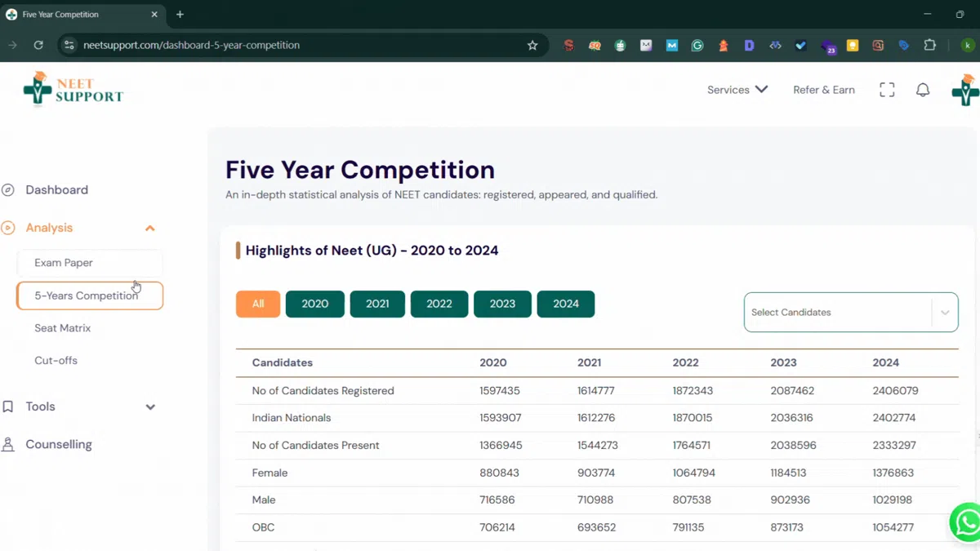The image size is (980, 551).
Task: Collapse the Analysis sidebar section
Action: pyautogui.click(x=149, y=229)
